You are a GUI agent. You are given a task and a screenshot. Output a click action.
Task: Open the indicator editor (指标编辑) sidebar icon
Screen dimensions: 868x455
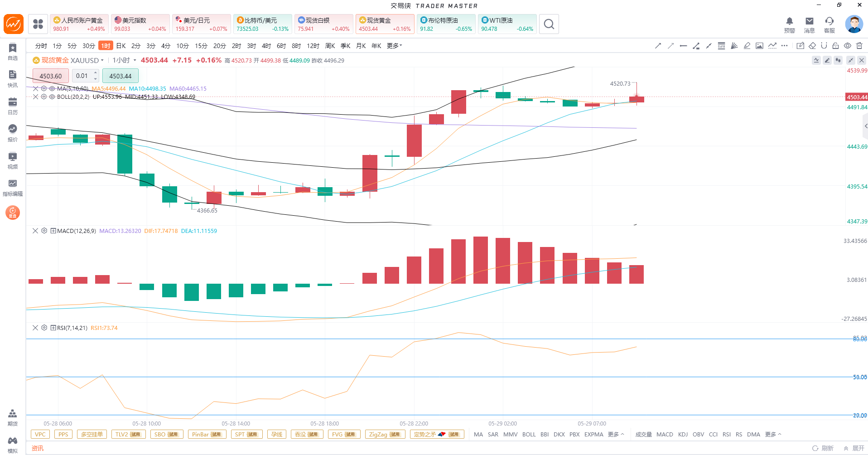point(13,188)
